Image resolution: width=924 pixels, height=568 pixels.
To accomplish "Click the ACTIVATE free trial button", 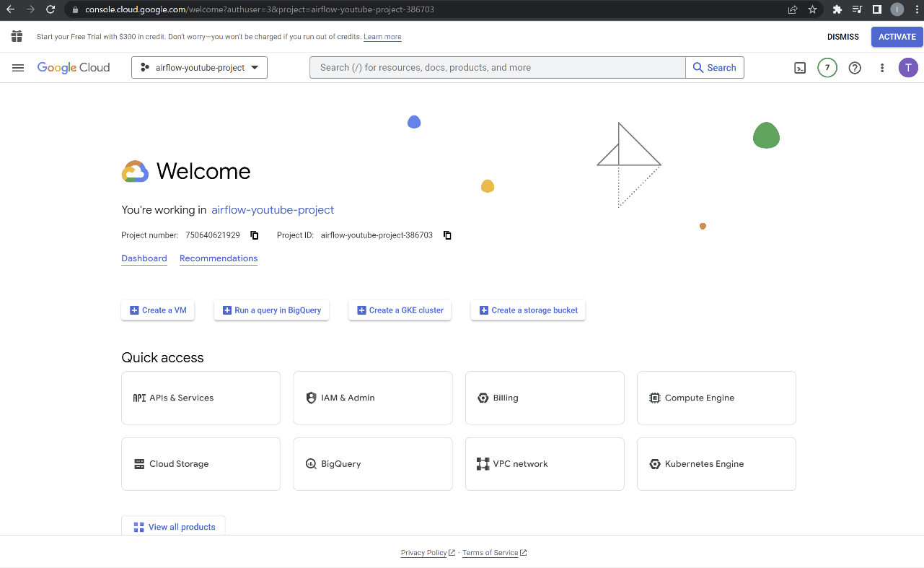I will pos(897,37).
